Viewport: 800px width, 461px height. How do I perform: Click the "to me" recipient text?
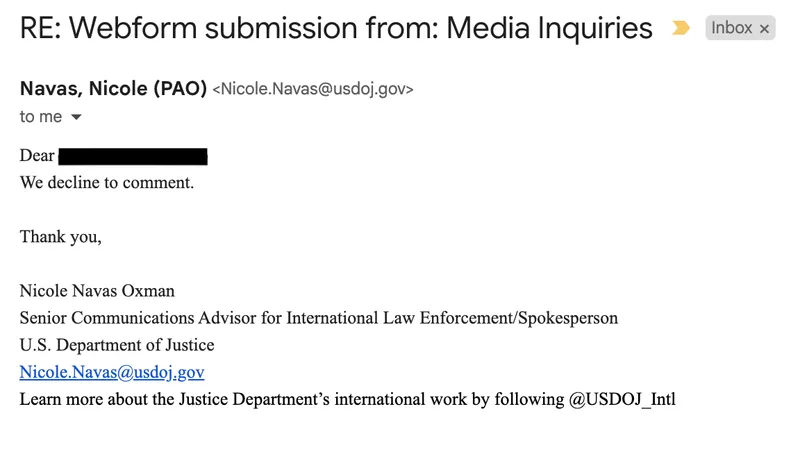40,117
